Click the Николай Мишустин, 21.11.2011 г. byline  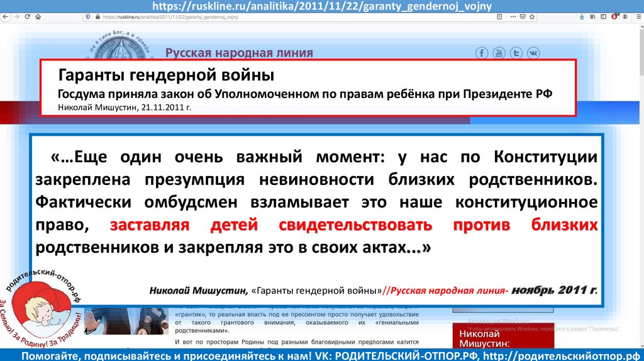tap(125, 108)
